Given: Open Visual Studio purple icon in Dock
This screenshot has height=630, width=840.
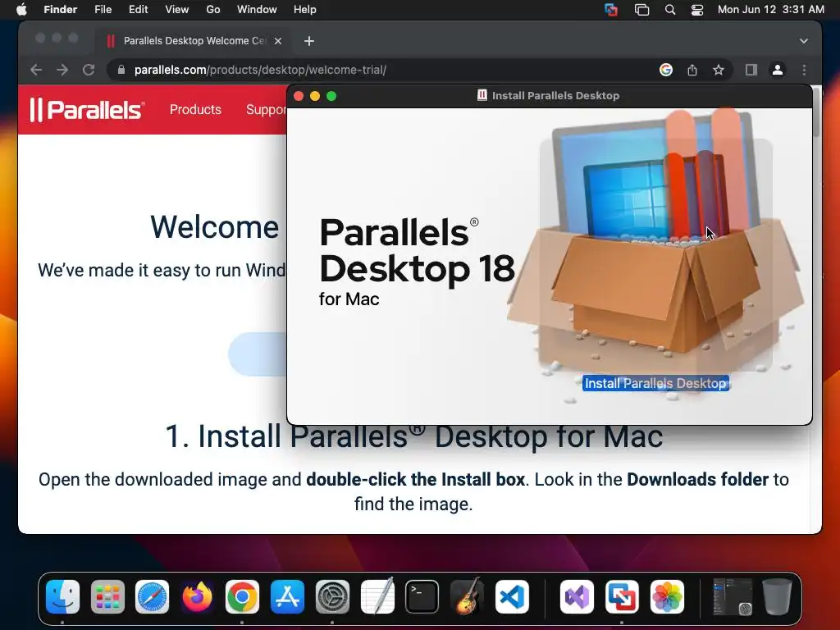Looking at the screenshot, I should click(x=577, y=596).
